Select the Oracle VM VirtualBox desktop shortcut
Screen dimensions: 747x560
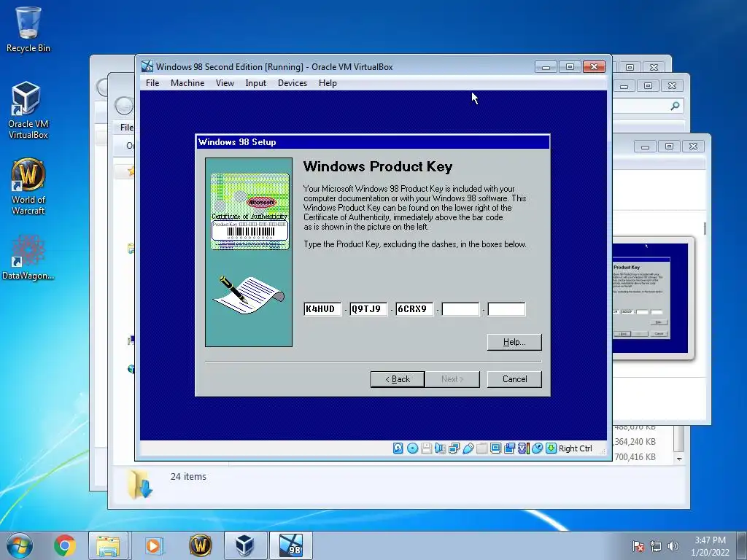(28, 110)
